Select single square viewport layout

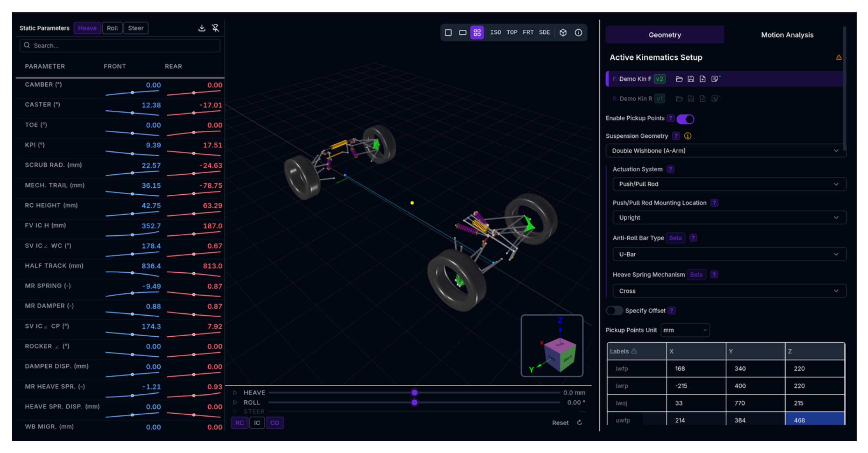click(x=448, y=33)
